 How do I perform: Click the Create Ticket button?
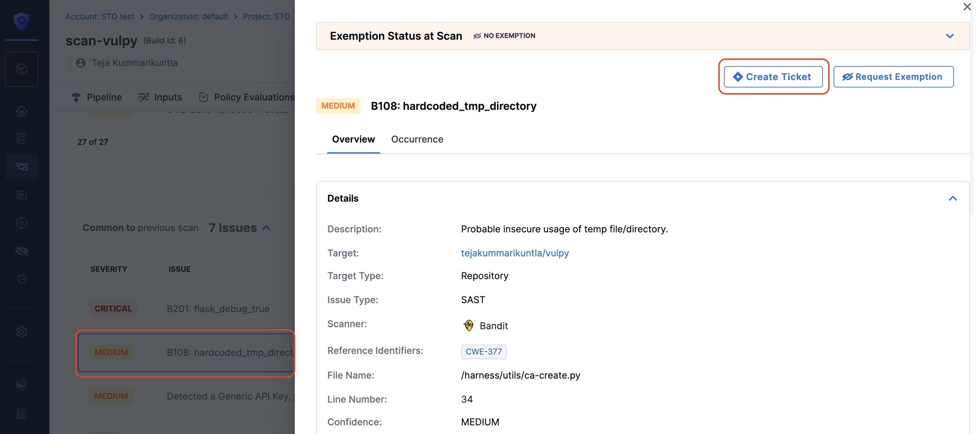point(773,77)
